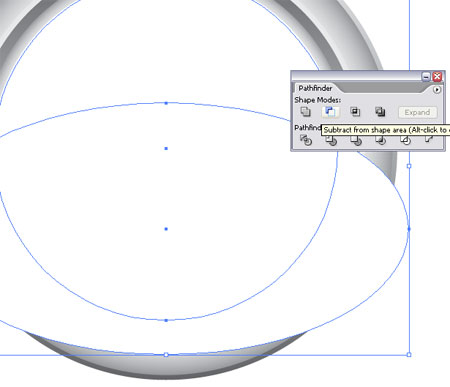Click Intersect shape areas icon
The height and width of the screenshot is (387, 450).
click(x=355, y=112)
